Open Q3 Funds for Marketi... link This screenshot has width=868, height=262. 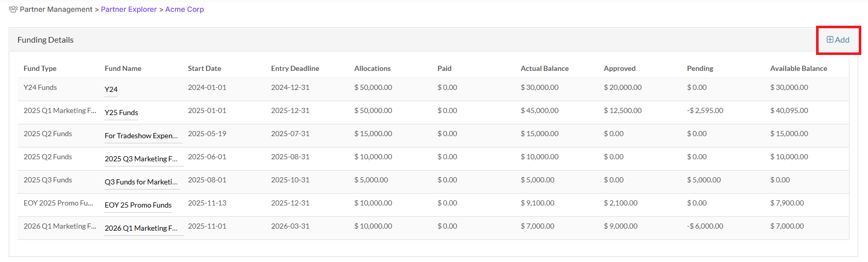(141, 182)
